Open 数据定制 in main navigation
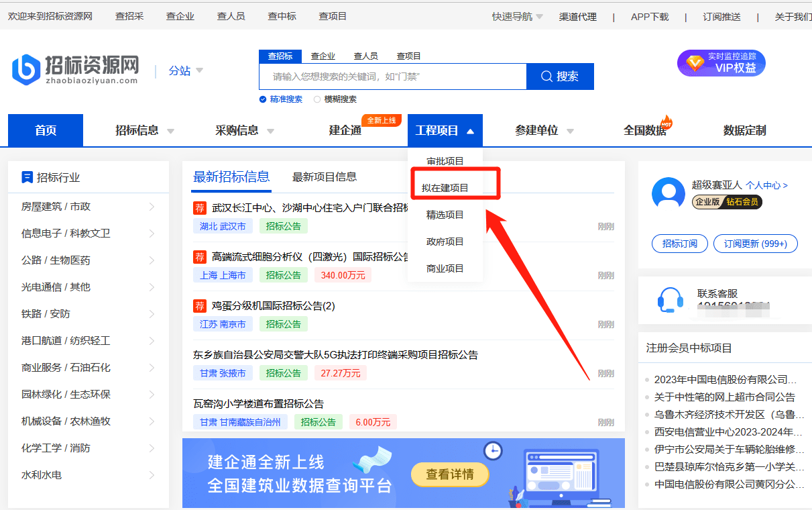The width and height of the screenshot is (812, 510). (x=745, y=131)
